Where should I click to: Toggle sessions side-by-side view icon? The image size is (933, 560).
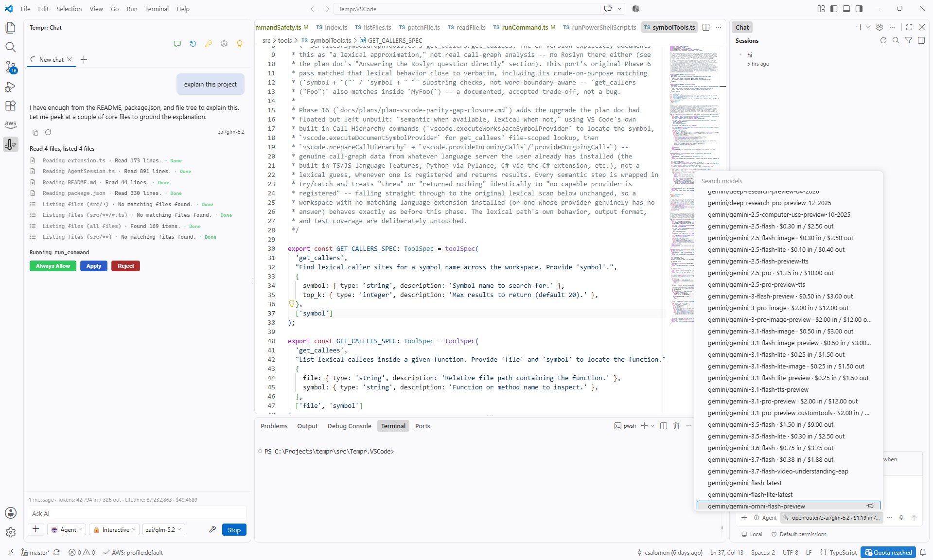[x=921, y=40]
